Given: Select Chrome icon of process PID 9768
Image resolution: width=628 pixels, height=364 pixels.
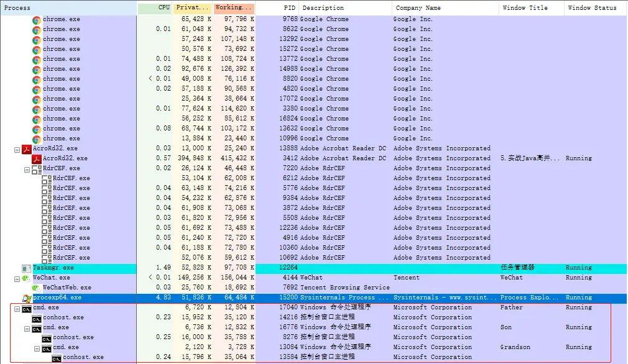Looking at the screenshot, I should (37, 20).
